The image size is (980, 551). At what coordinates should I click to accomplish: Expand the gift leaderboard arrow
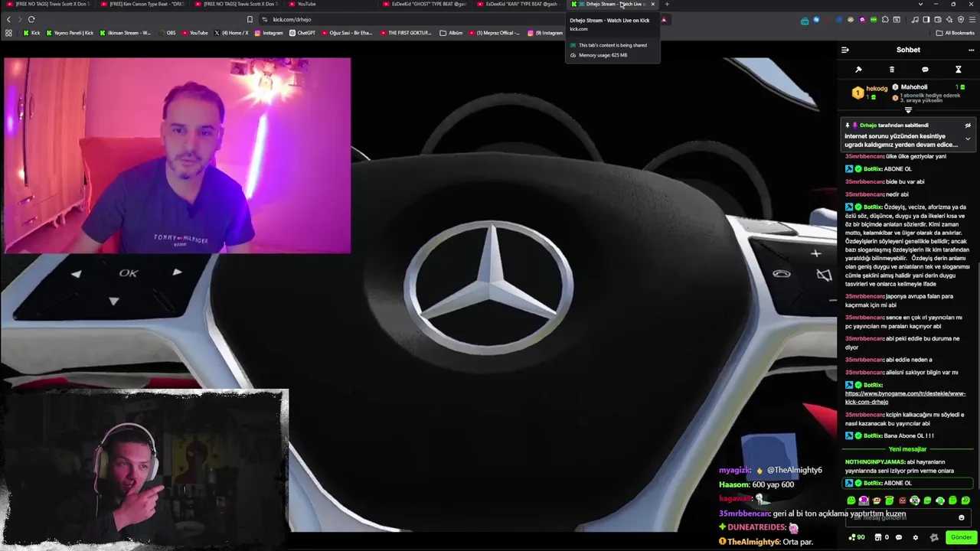(908, 110)
